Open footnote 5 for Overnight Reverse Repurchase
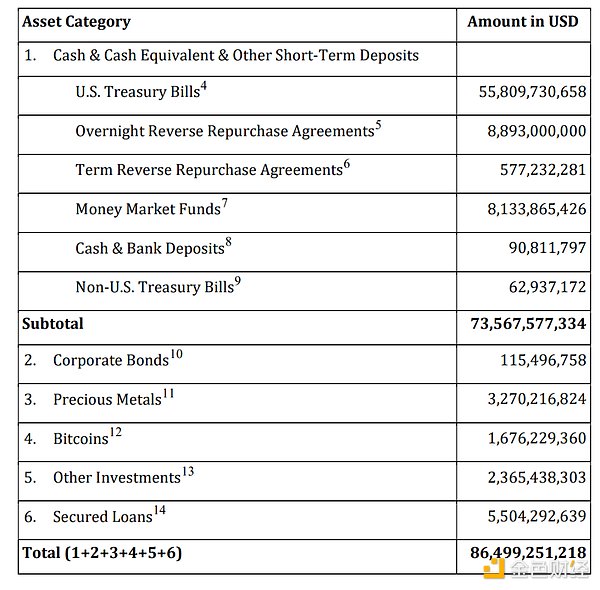The image size is (600, 590). (379, 126)
